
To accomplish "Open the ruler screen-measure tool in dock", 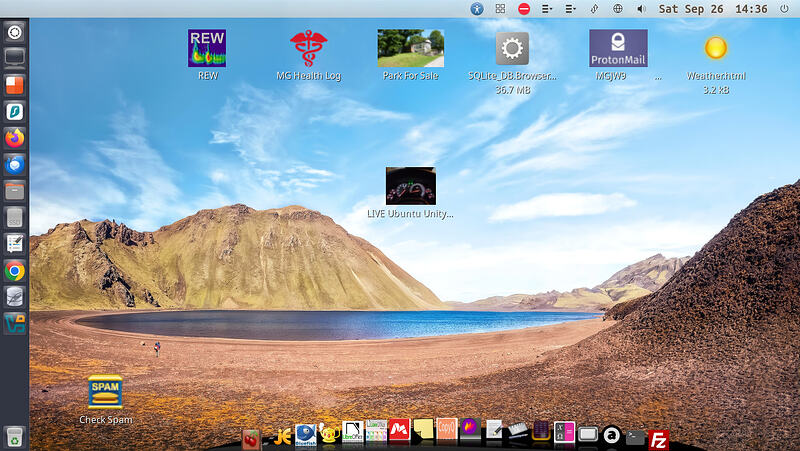I will click(517, 430).
